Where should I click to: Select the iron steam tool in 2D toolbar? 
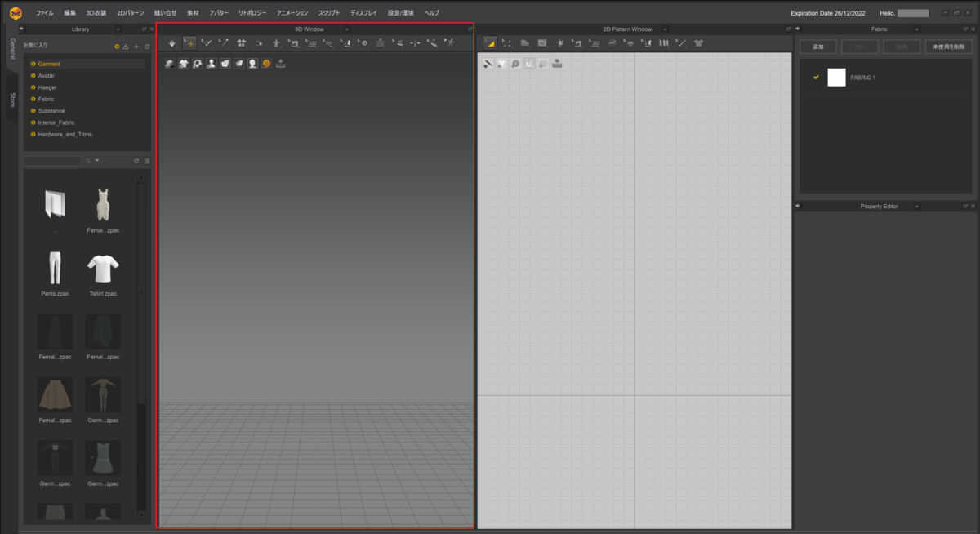tap(612, 43)
